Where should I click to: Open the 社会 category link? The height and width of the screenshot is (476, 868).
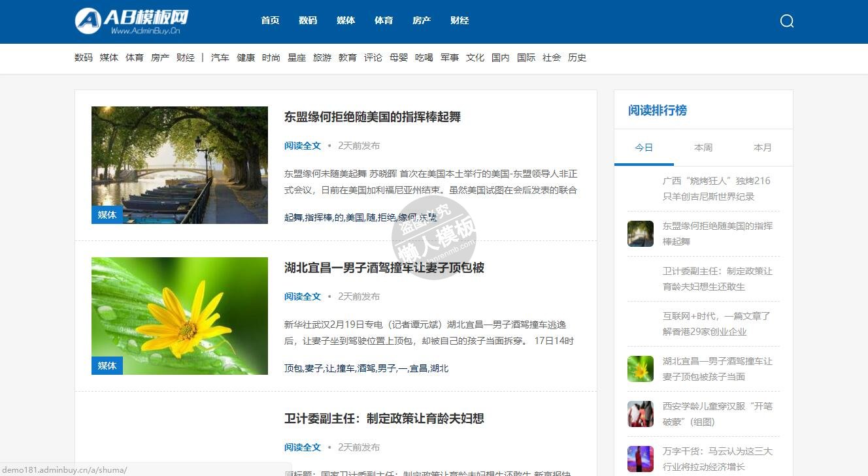point(552,57)
